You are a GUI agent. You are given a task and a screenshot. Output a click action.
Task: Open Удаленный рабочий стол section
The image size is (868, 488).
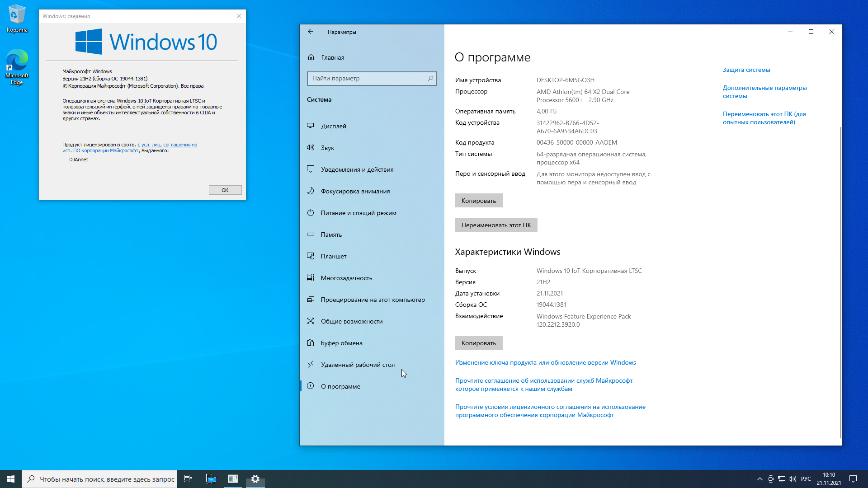point(357,365)
